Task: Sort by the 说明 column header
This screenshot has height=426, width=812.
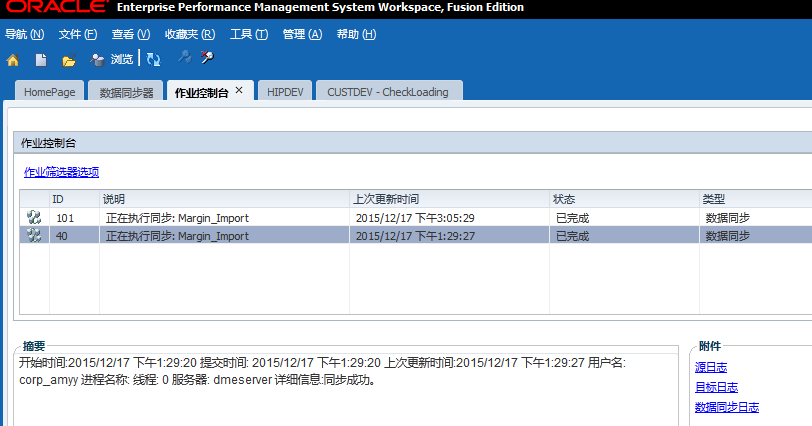Action: click(225, 199)
